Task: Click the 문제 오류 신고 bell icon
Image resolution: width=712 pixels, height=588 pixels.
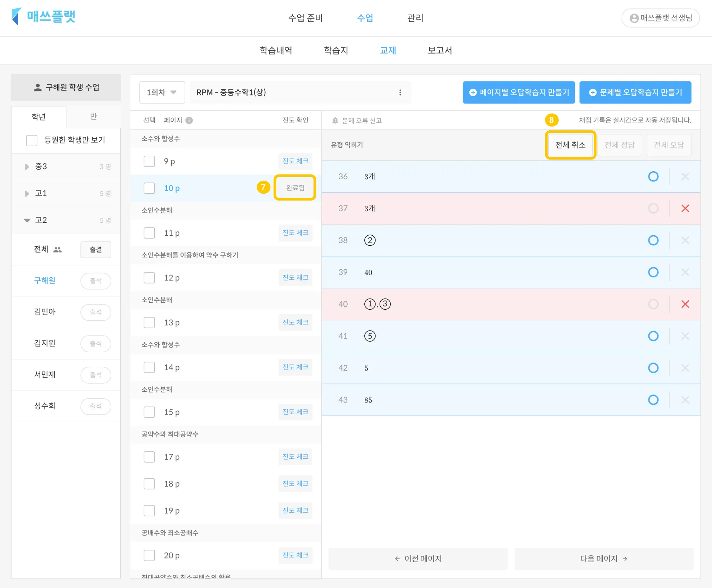Action: click(335, 121)
